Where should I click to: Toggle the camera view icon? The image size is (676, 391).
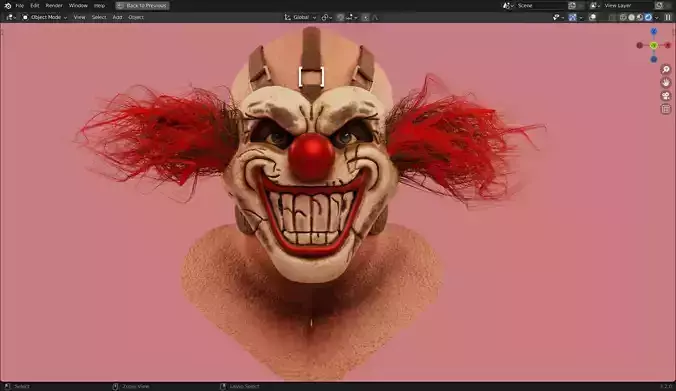(666, 96)
